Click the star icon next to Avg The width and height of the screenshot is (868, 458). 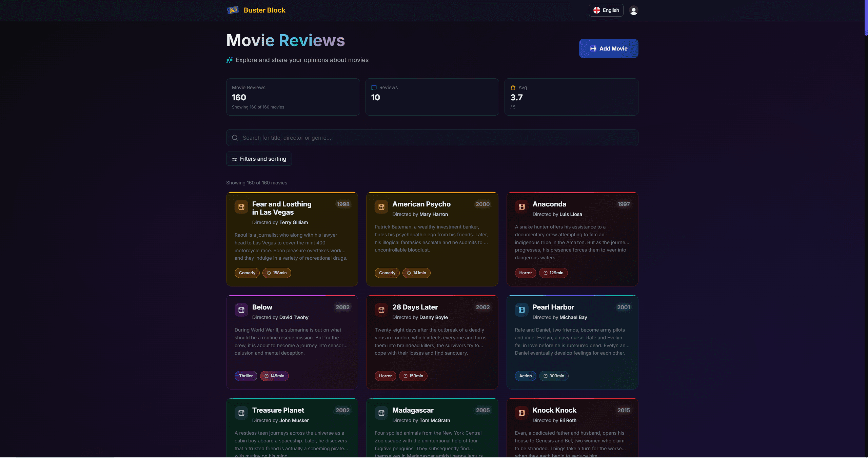(513, 87)
